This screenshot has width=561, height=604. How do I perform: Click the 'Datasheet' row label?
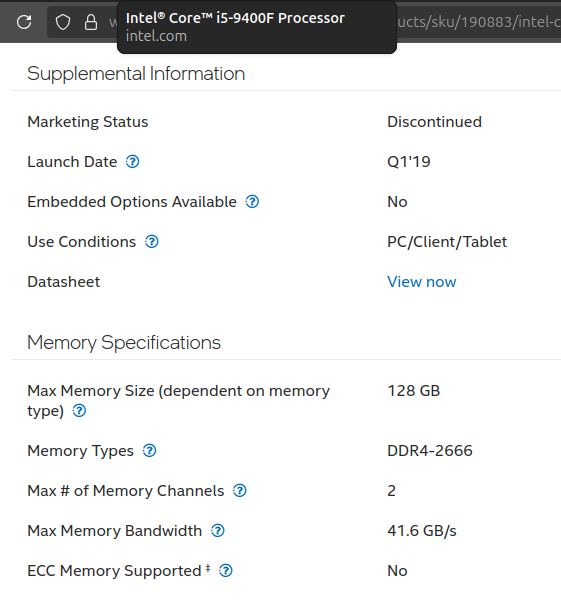pyautogui.click(x=64, y=282)
